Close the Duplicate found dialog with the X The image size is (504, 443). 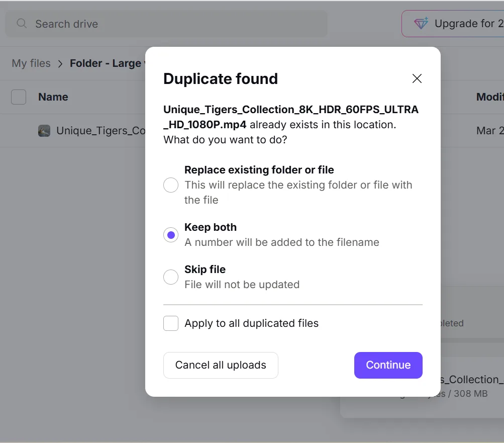tap(417, 78)
